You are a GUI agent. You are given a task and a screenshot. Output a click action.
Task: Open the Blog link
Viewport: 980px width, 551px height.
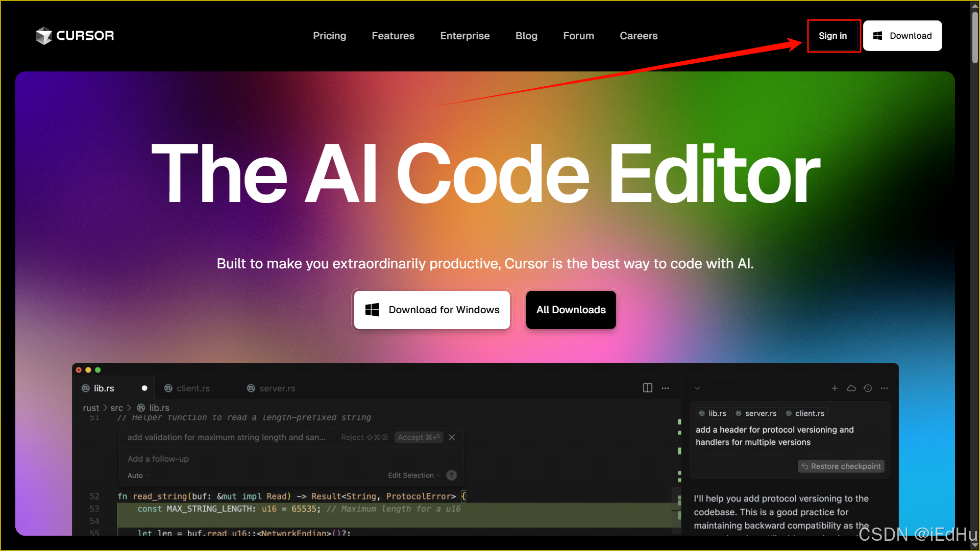(526, 36)
